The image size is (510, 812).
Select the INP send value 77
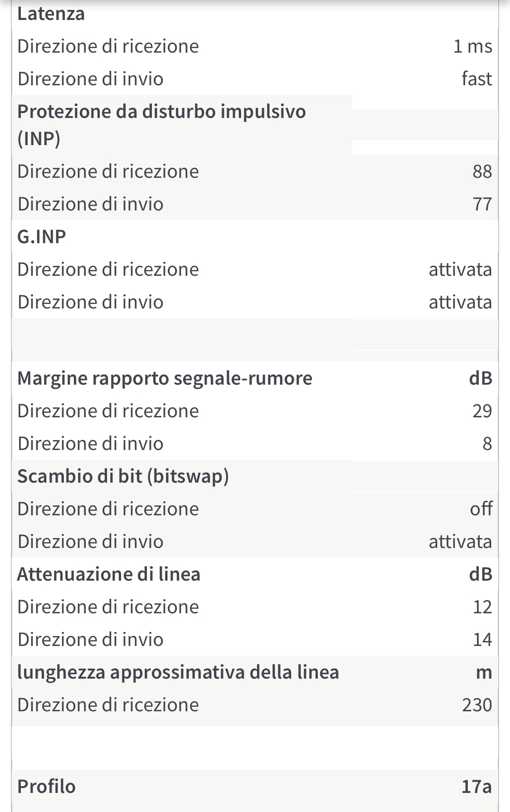pos(482,204)
